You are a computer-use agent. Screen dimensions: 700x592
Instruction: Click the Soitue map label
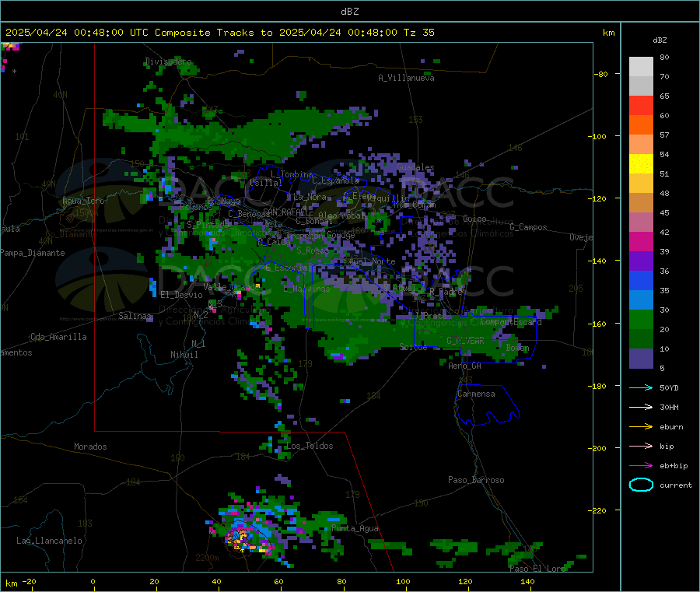413,347
